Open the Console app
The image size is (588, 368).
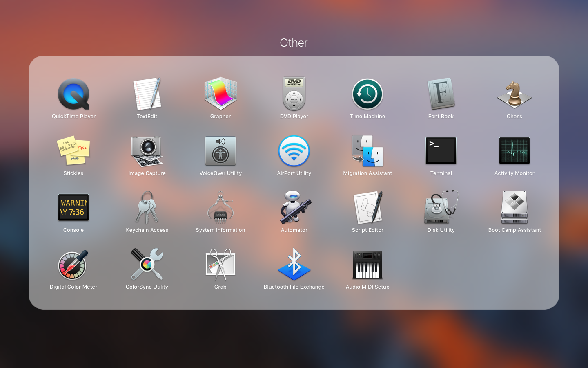click(x=73, y=208)
